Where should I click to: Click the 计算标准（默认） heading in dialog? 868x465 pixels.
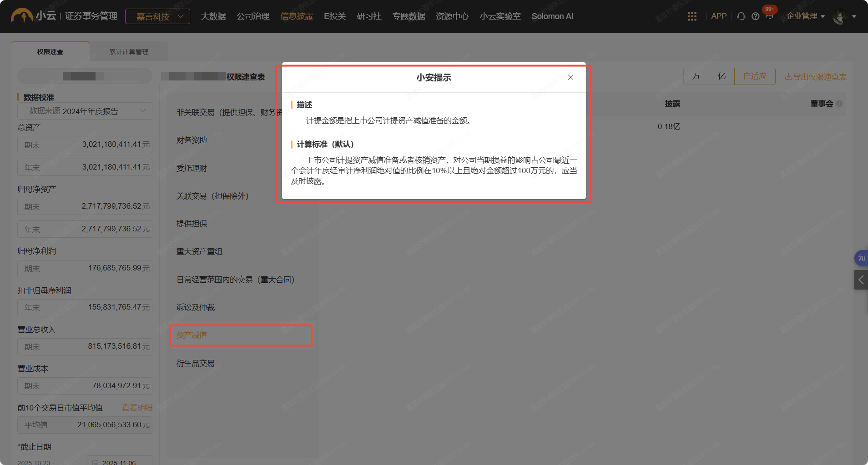point(325,144)
